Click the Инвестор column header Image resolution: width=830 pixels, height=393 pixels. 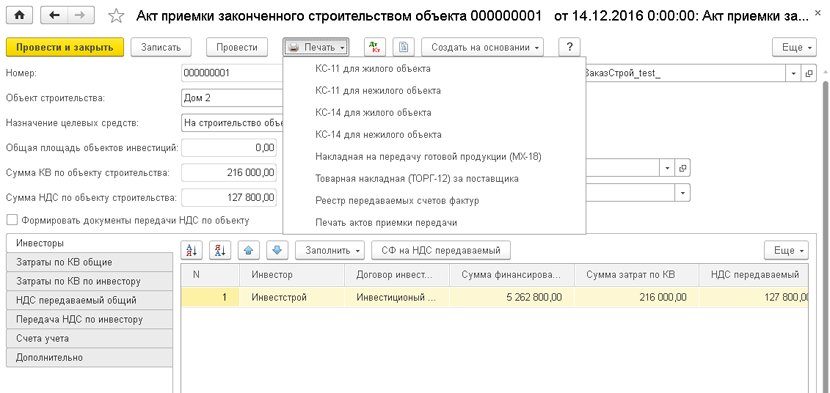click(x=291, y=275)
